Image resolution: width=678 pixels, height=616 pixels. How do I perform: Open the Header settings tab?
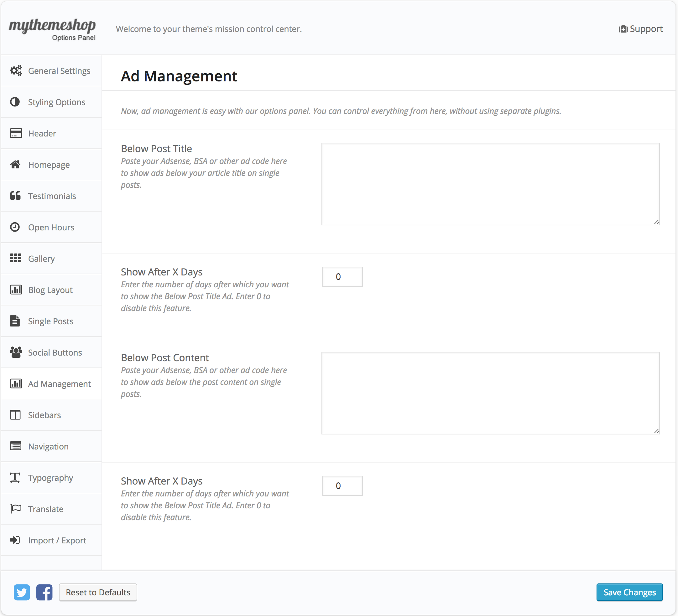coord(42,133)
